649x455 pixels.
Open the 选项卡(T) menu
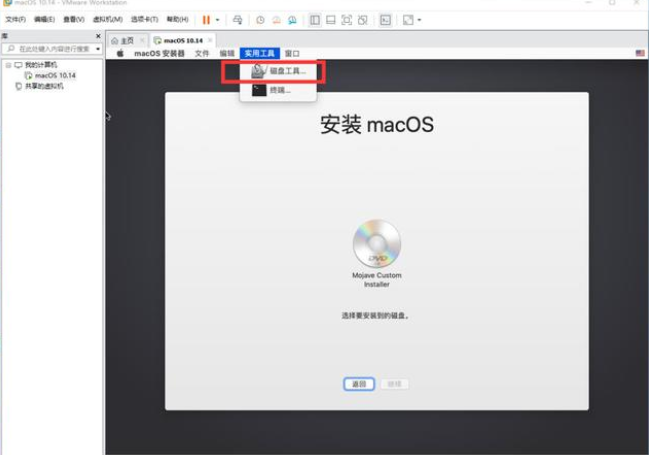pyautogui.click(x=144, y=19)
